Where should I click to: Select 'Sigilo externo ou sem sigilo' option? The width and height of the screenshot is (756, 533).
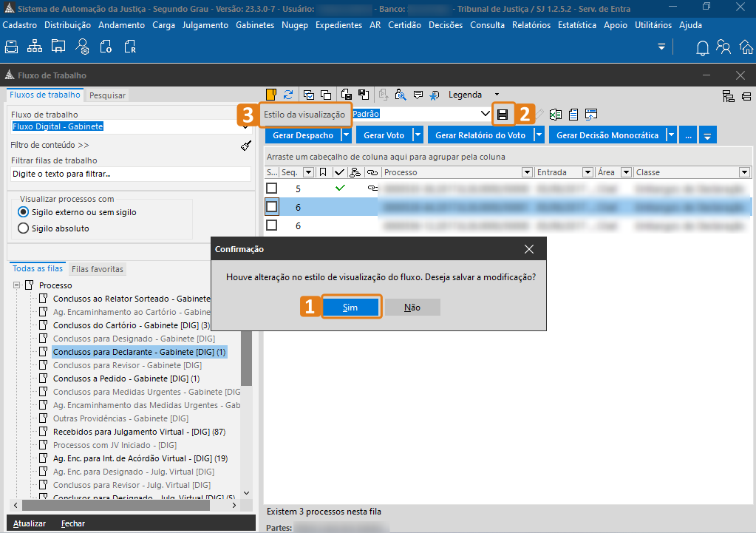(x=23, y=212)
